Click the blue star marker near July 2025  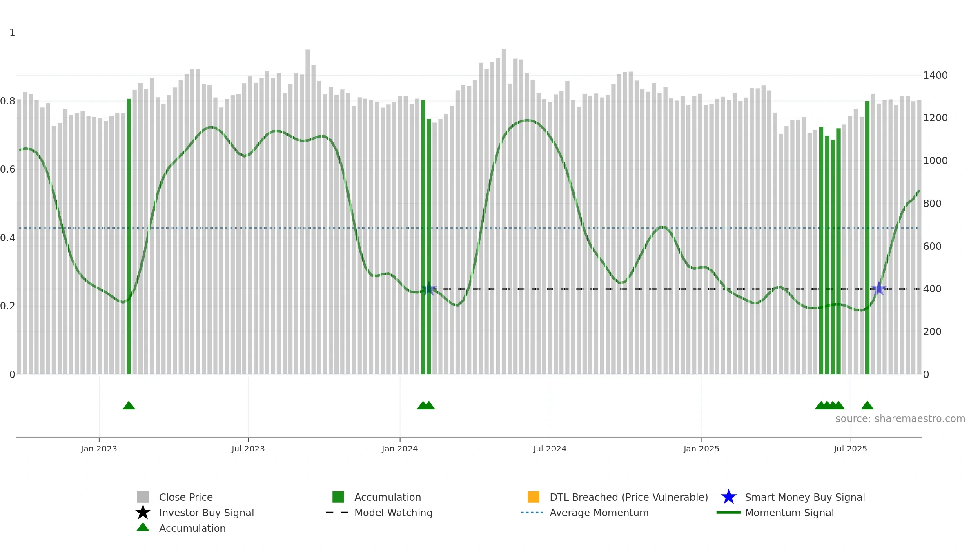[878, 289]
